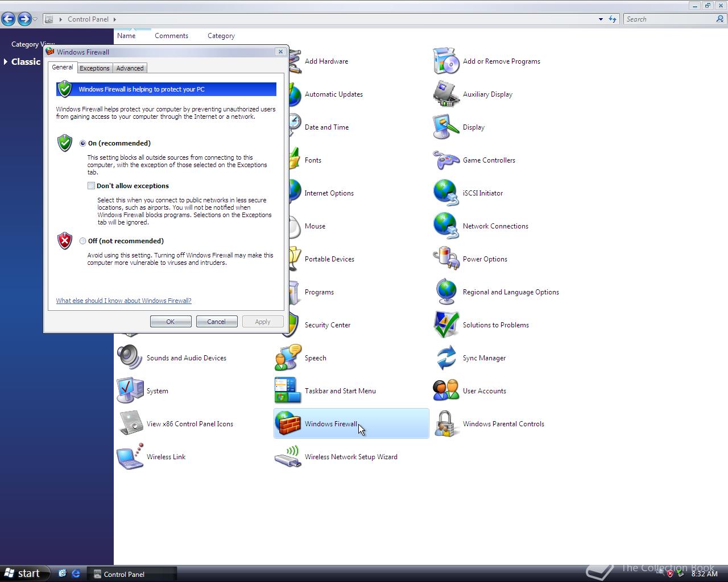Open the User Accounts icon
Image resolution: width=728 pixels, height=582 pixels.
pyautogui.click(x=446, y=390)
